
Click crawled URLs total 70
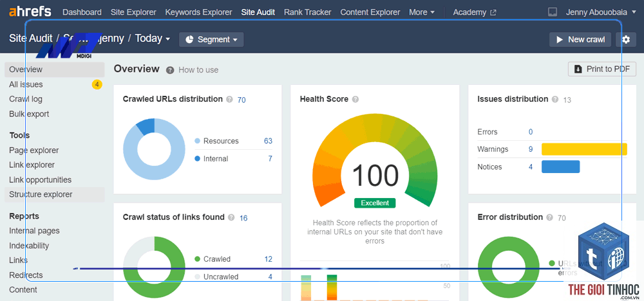coord(241,100)
